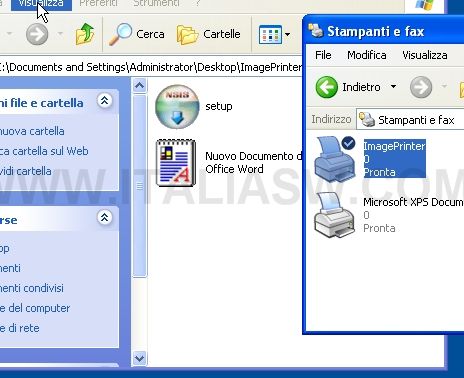Image resolution: width=464 pixels, height=378 pixels.
Task: Open the Visualizza menu in Stampanti e fax
Action: coord(425,55)
